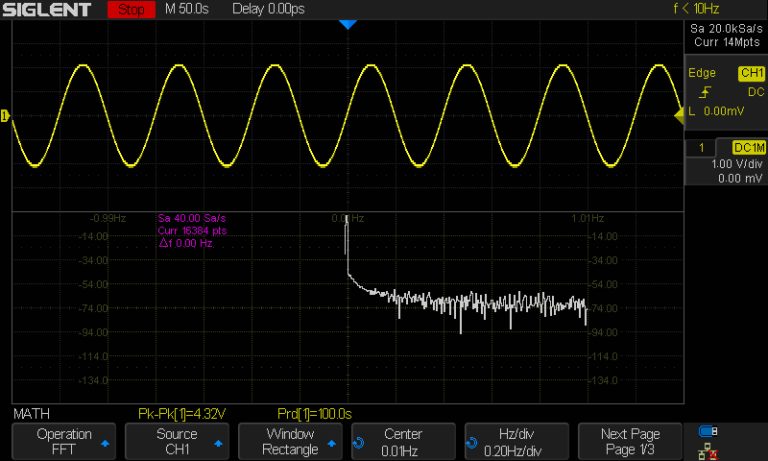
Task: Select the channel 1 tab
Action: [x=702, y=148]
